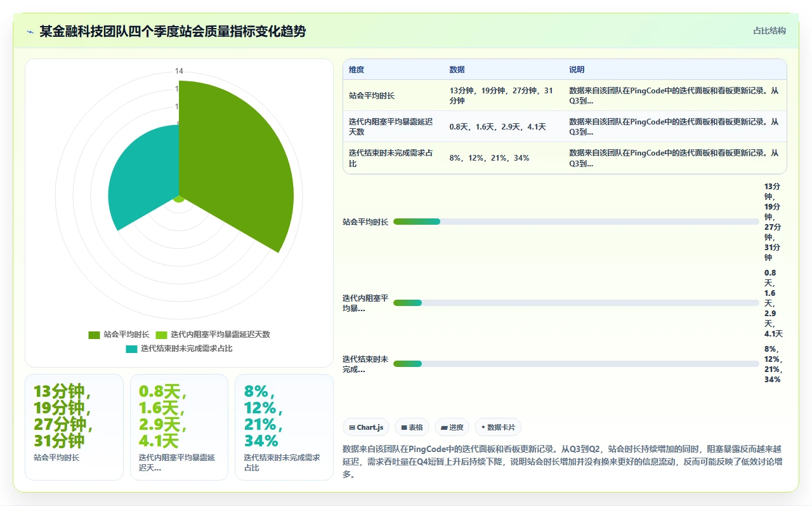Click the axis label 14 on chart
The height and width of the screenshot is (506, 812).
click(x=179, y=71)
